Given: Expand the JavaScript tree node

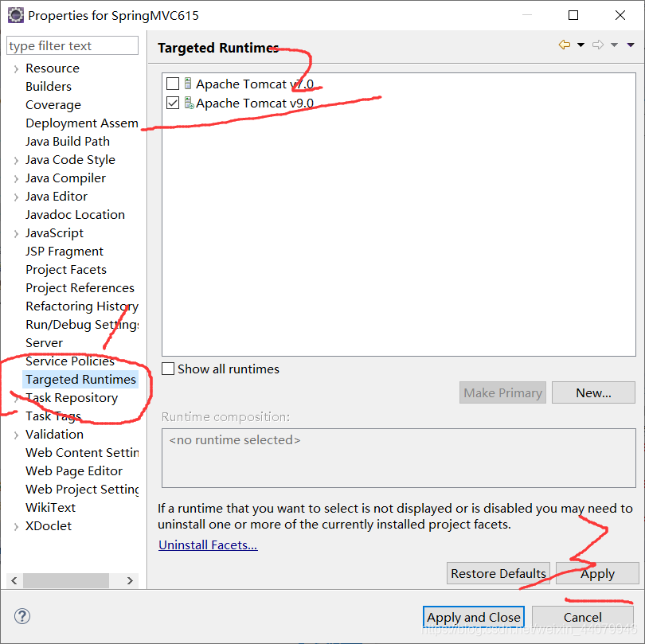Looking at the screenshot, I should 16,233.
